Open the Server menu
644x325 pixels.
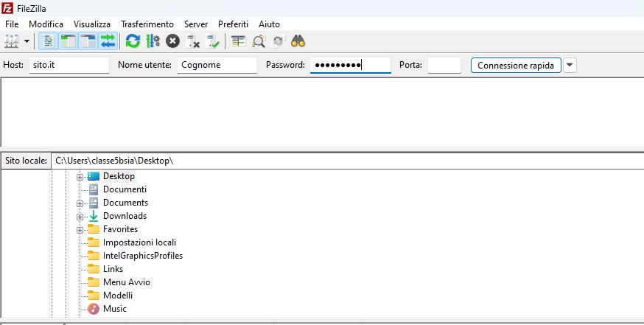click(196, 24)
